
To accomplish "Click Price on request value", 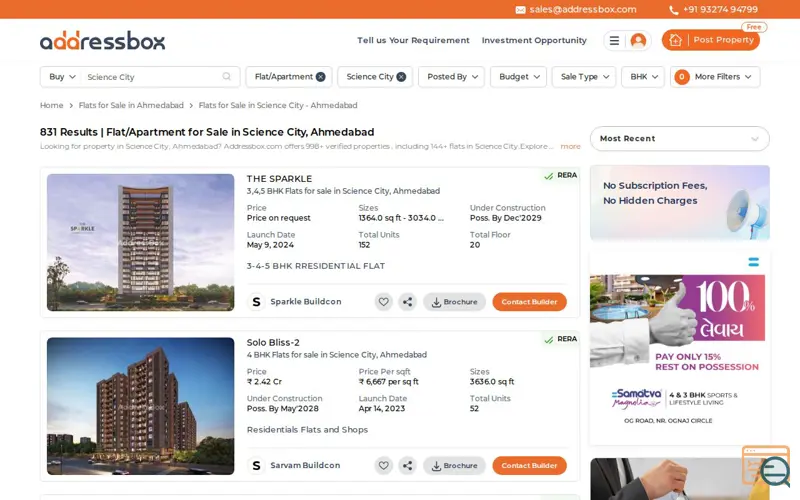I will [x=279, y=218].
